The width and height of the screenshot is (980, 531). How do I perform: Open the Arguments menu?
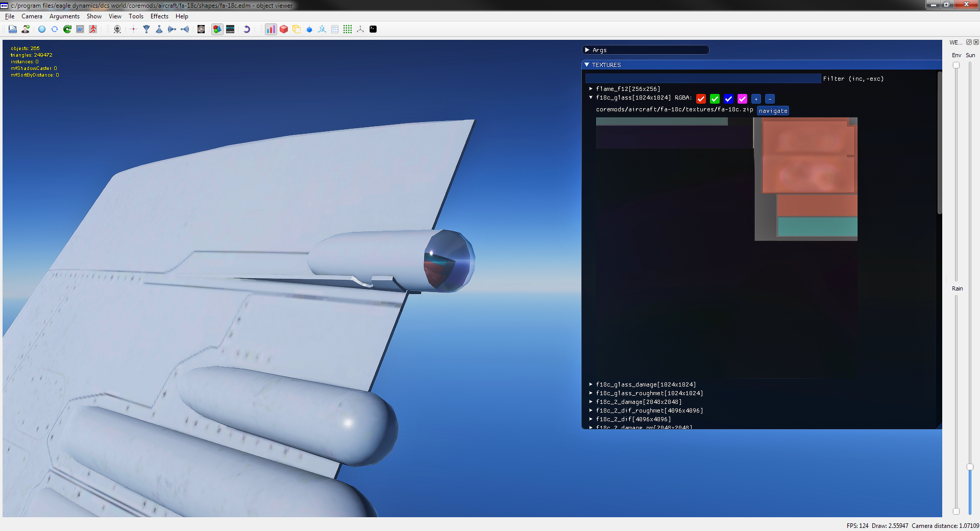64,16
